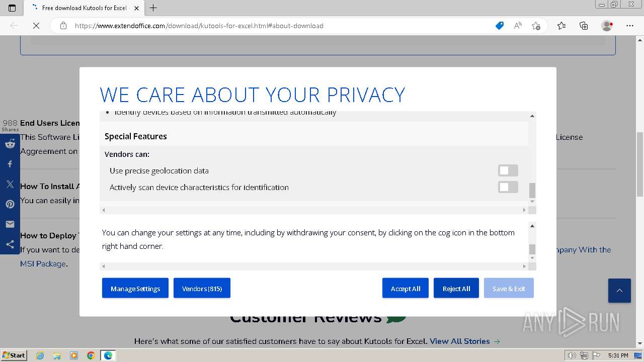
Task: Share page on Pinterest
Action: click(10, 204)
